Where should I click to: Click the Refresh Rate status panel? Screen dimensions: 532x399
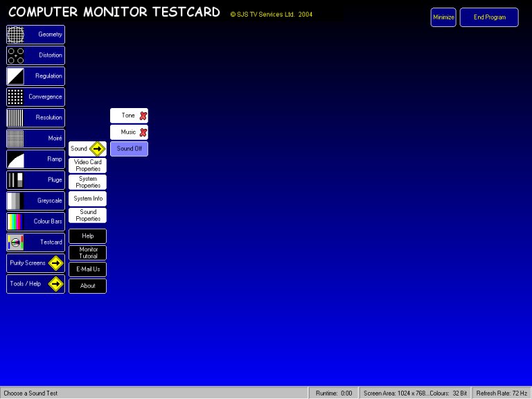tap(502, 393)
